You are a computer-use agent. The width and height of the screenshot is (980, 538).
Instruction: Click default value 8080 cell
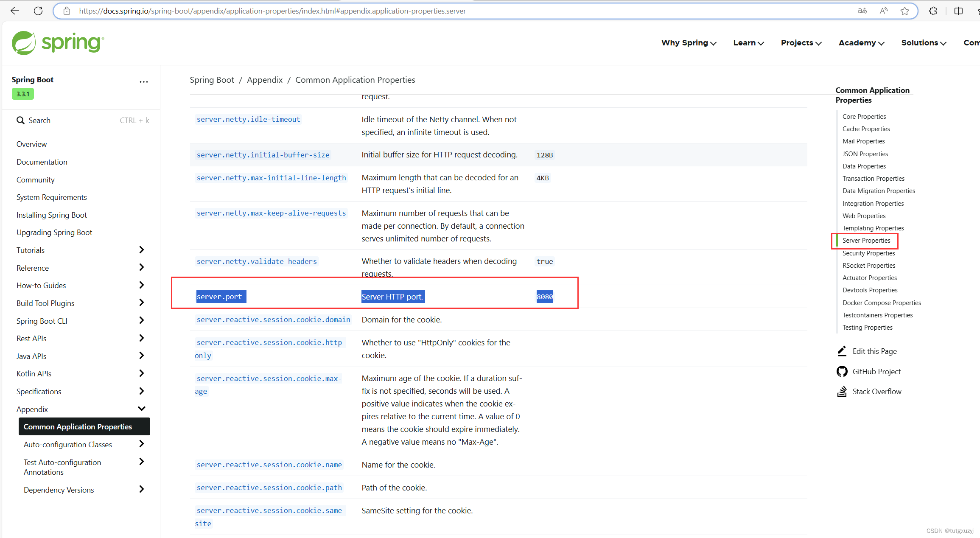tap(545, 297)
